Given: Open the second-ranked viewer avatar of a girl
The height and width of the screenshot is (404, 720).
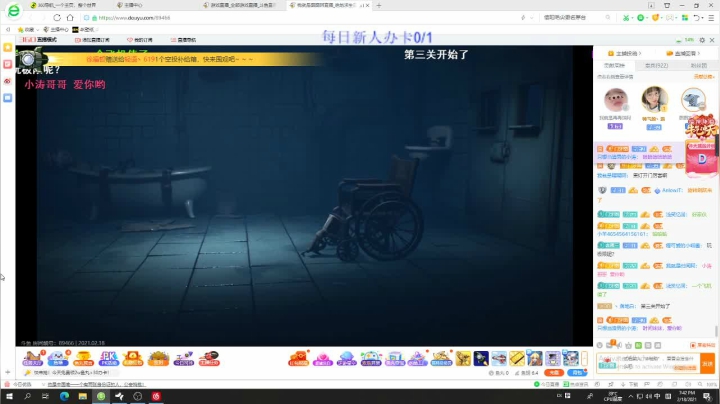Looking at the screenshot, I should coord(654,99).
